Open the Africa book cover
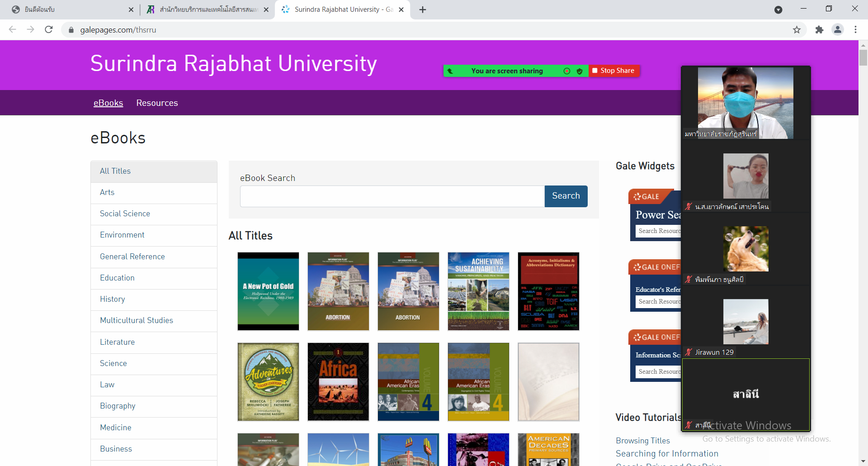868x466 pixels. (x=338, y=382)
